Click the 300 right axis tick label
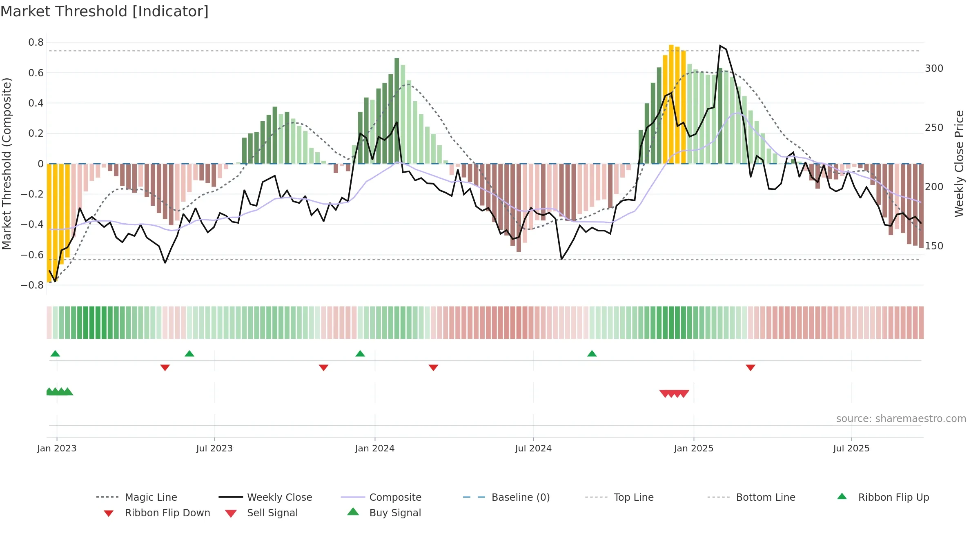 click(x=934, y=69)
